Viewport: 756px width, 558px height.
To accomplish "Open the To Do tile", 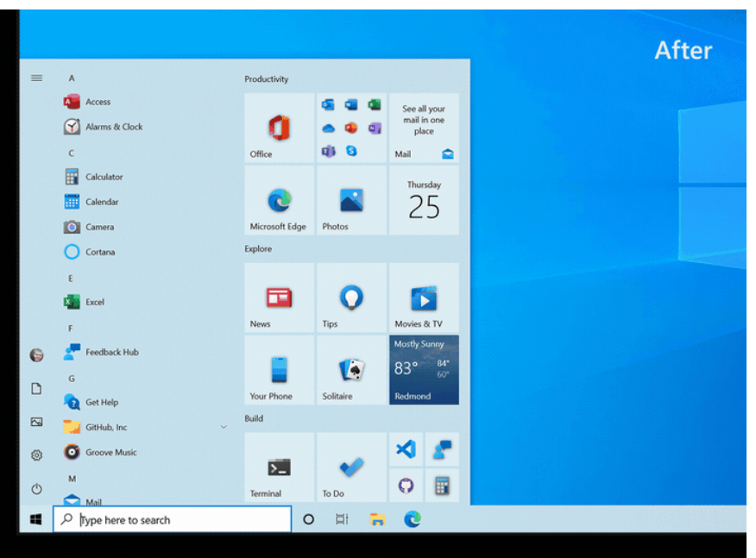I will (351, 468).
